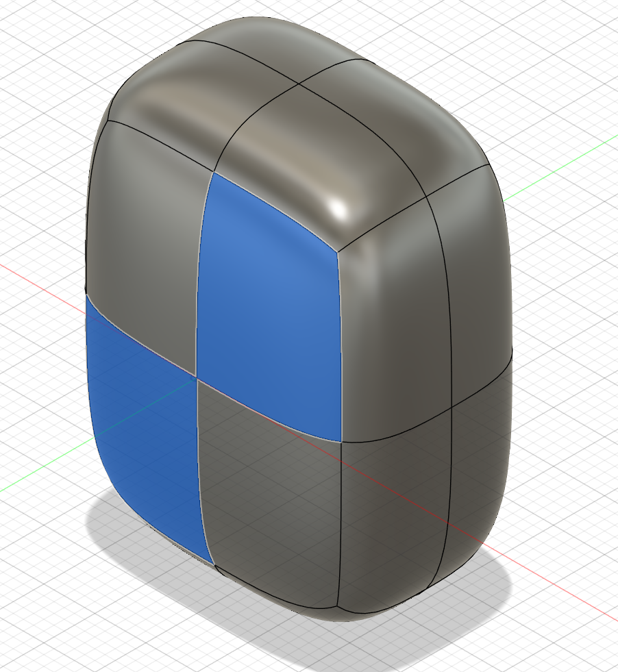Click the corner vertex at the blue face's top-right

click(338, 250)
